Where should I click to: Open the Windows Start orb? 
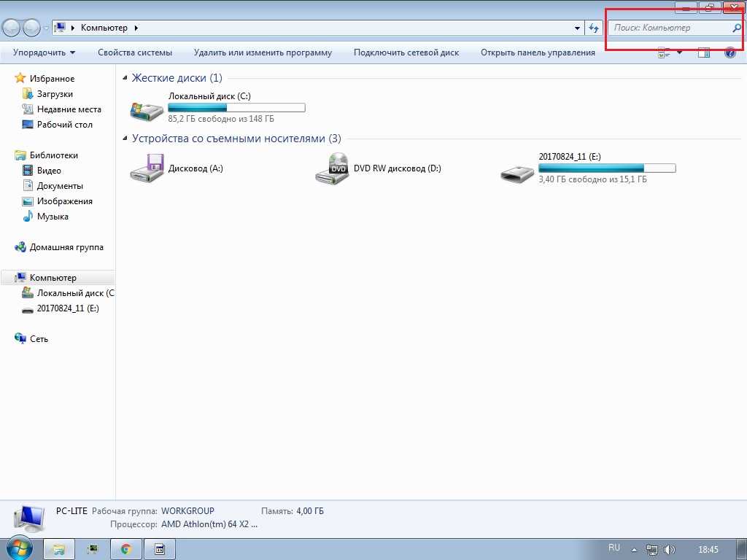20,548
